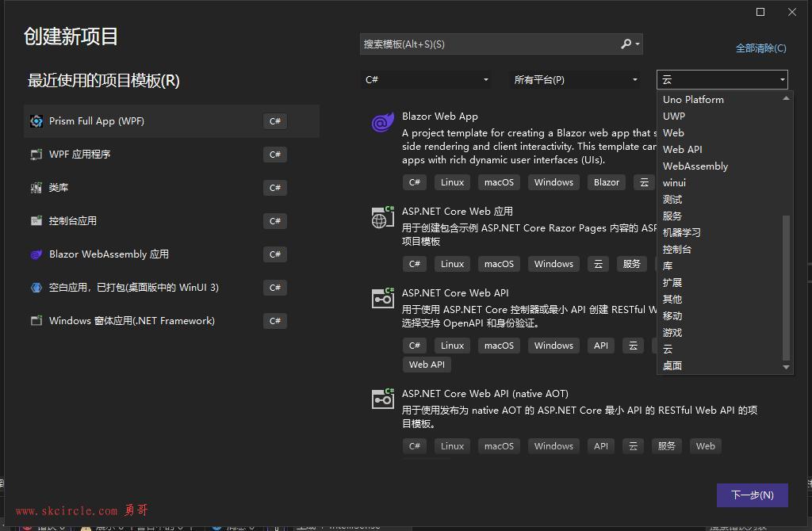Select ASP.NET Core Web API (native AOT) title
The image size is (812, 531).
click(485, 394)
